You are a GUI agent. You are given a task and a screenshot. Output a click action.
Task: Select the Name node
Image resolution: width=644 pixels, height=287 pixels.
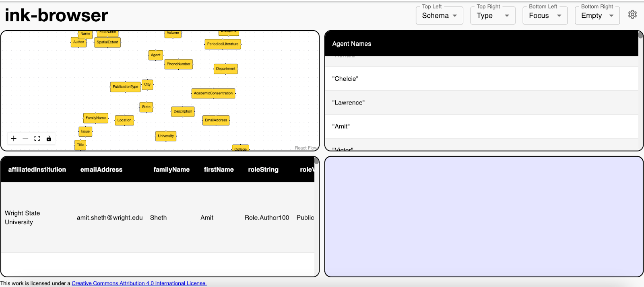85,34
